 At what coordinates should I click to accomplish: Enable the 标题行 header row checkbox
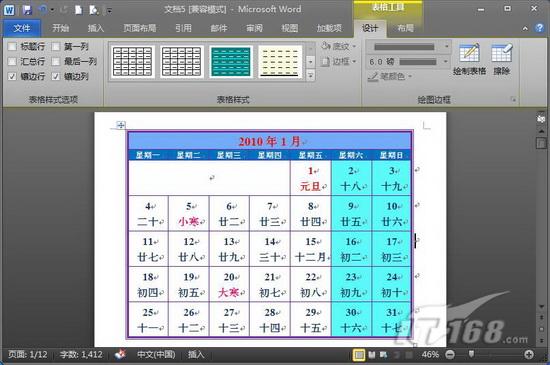[x=12, y=46]
